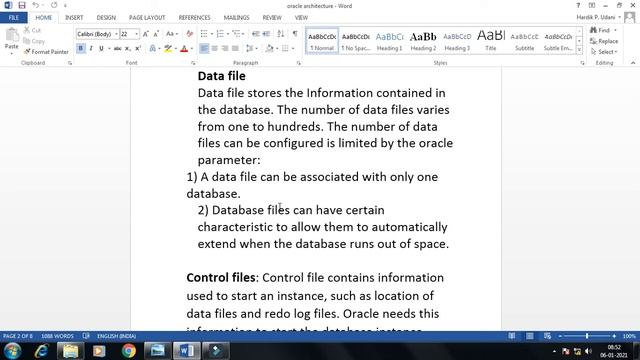640x360 pixels.
Task: Switch to REFERENCES tab
Action: (194, 18)
